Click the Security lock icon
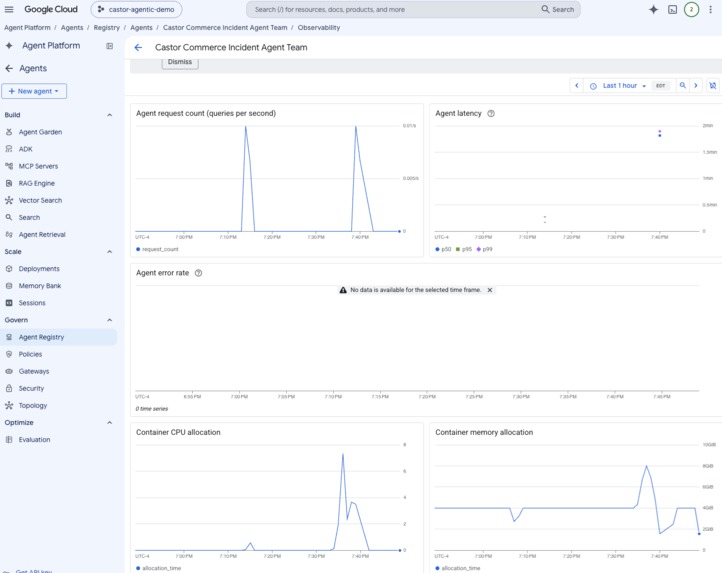722x573 pixels. point(9,388)
